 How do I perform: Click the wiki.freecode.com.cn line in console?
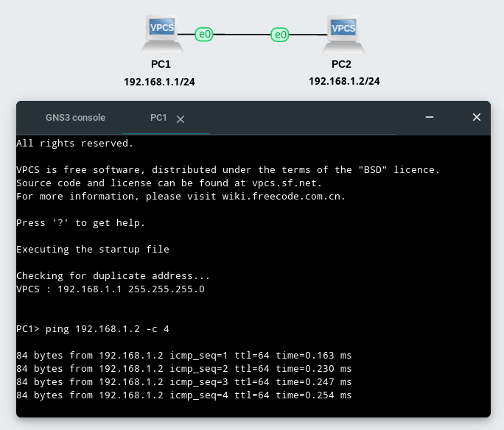181,196
